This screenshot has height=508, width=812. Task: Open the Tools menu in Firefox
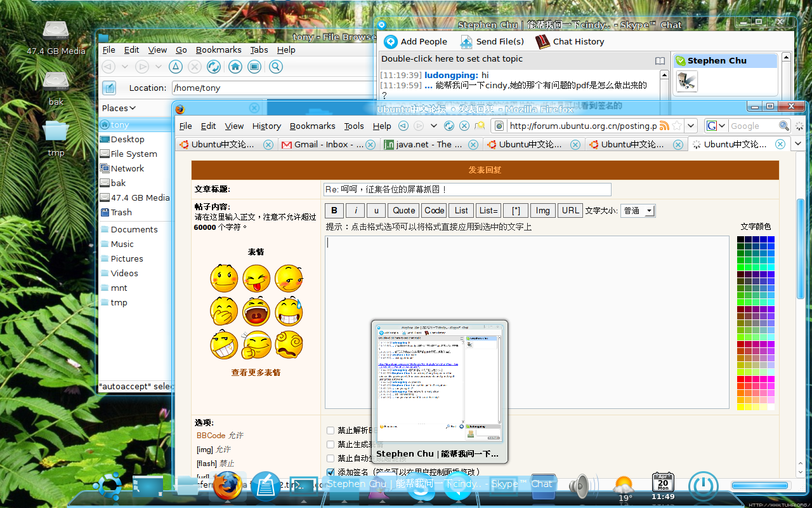click(354, 126)
